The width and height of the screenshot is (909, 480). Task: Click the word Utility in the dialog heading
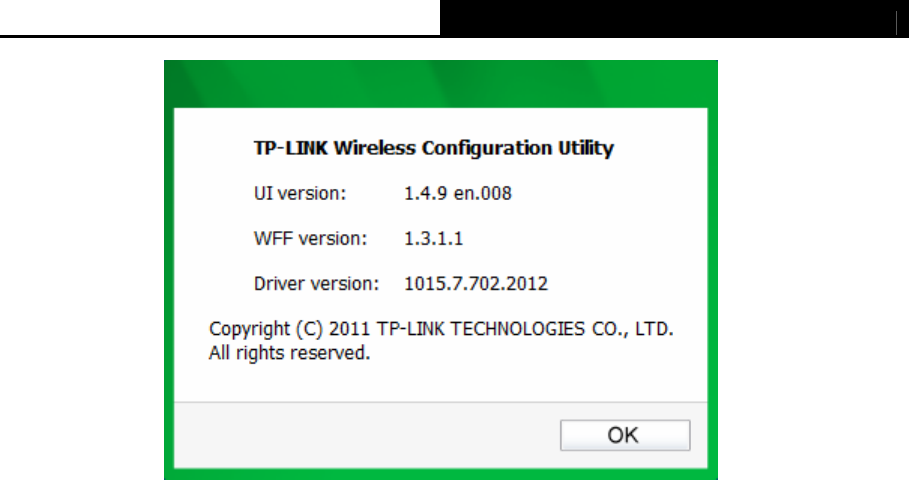pyautogui.click(x=586, y=148)
